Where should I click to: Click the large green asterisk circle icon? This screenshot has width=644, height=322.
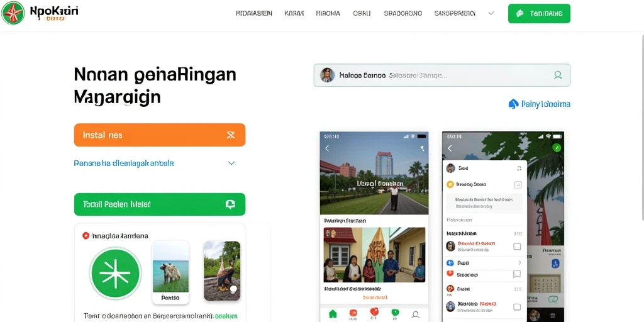pos(116,273)
